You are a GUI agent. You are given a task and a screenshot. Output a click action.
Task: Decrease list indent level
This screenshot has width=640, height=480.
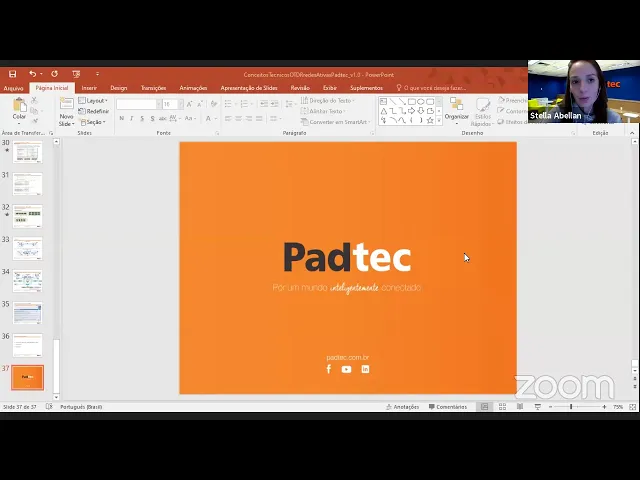(264, 104)
